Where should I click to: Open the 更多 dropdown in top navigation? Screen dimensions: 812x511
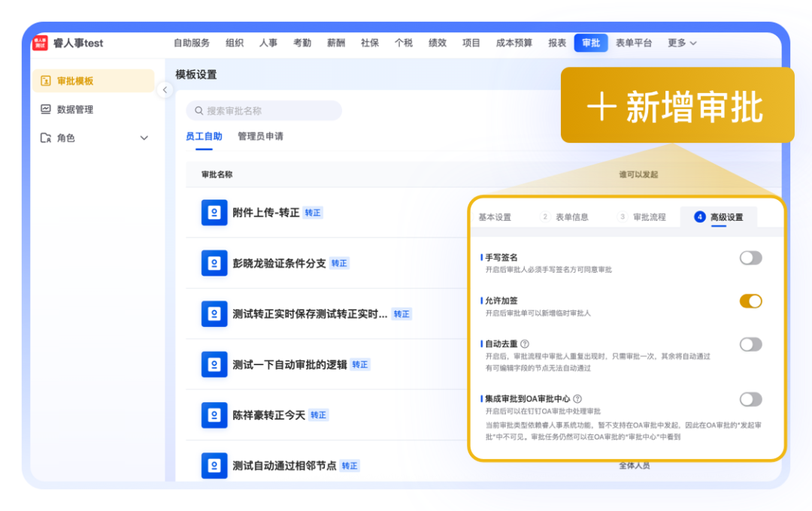click(682, 43)
